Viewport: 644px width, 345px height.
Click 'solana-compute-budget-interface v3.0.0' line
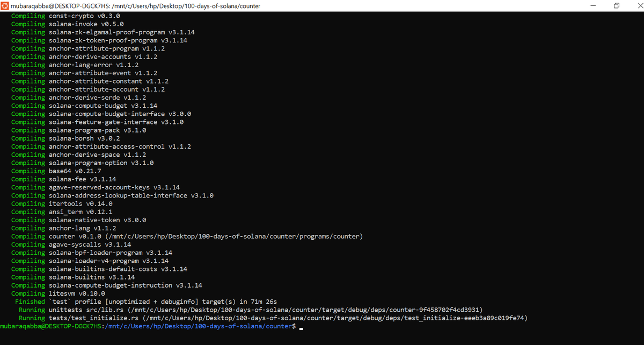[101, 114]
